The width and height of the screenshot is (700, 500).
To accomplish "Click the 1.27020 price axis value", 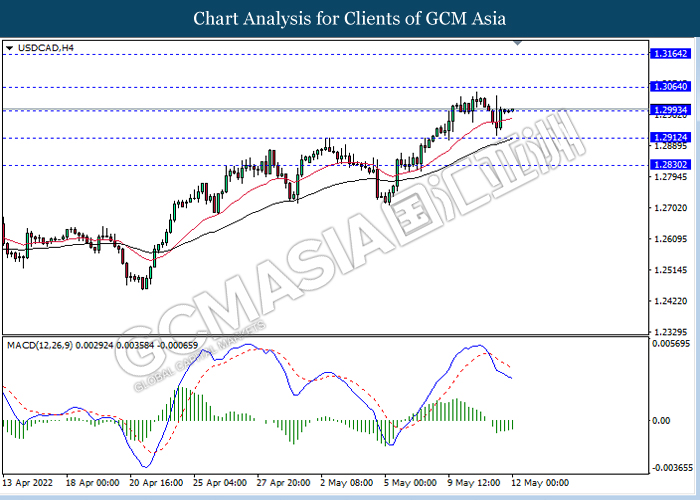I will coord(671,208).
